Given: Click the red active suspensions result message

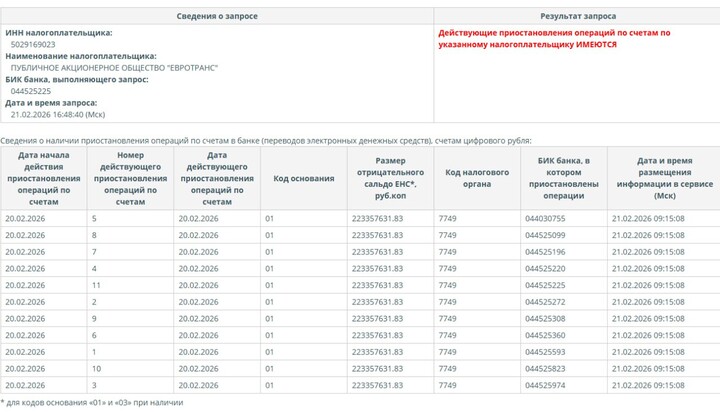Looking at the screenshot, I should [x=554, y=39].
